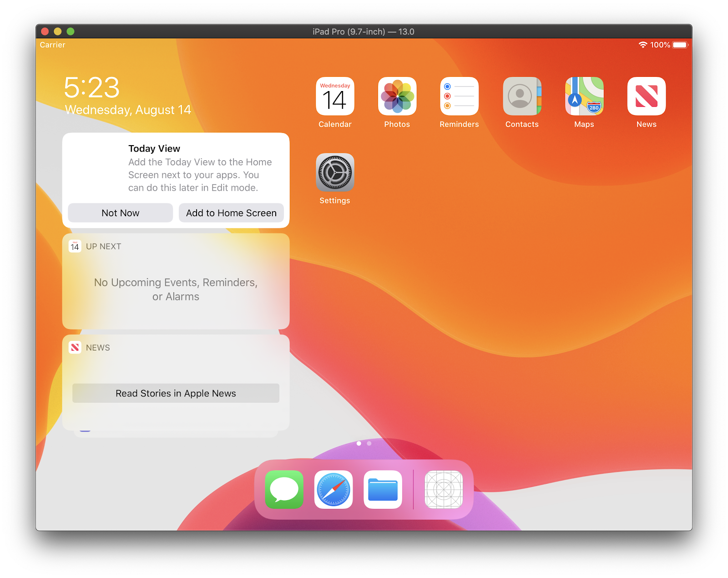Open the Calendar app icon
This screenshot has height=578, width=728.
pos(335,96)
